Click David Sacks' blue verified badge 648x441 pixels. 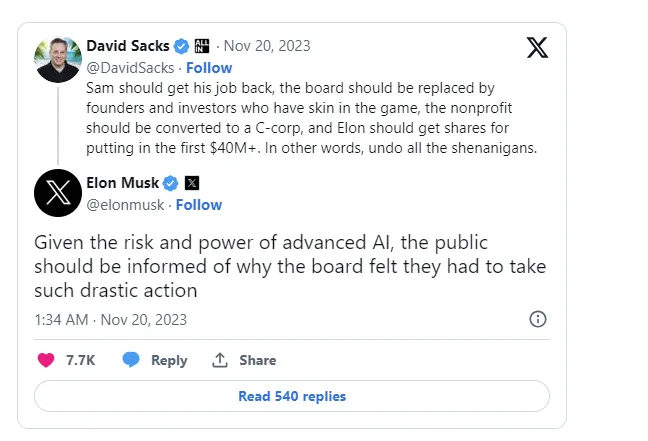coord(182,46)
